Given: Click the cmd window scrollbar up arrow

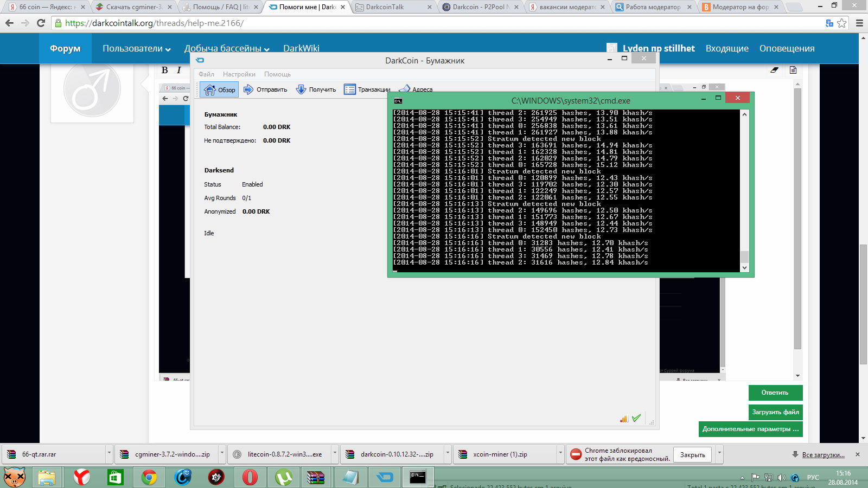Looking at the screenshot, I should tap(744, 114).
